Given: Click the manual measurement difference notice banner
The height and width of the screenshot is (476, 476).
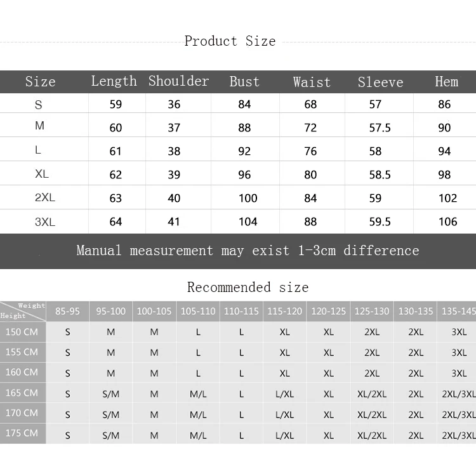Looking at the screenshot, I should 248,251.
